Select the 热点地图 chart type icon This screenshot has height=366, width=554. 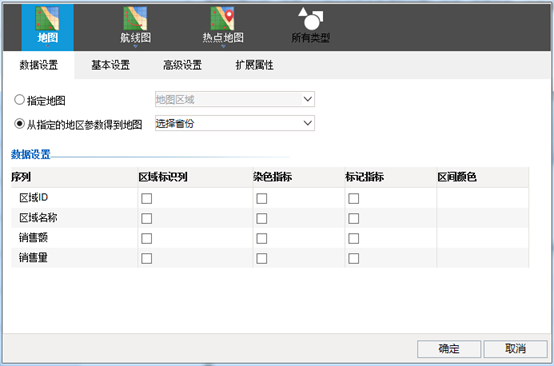(x=223, y=18)
